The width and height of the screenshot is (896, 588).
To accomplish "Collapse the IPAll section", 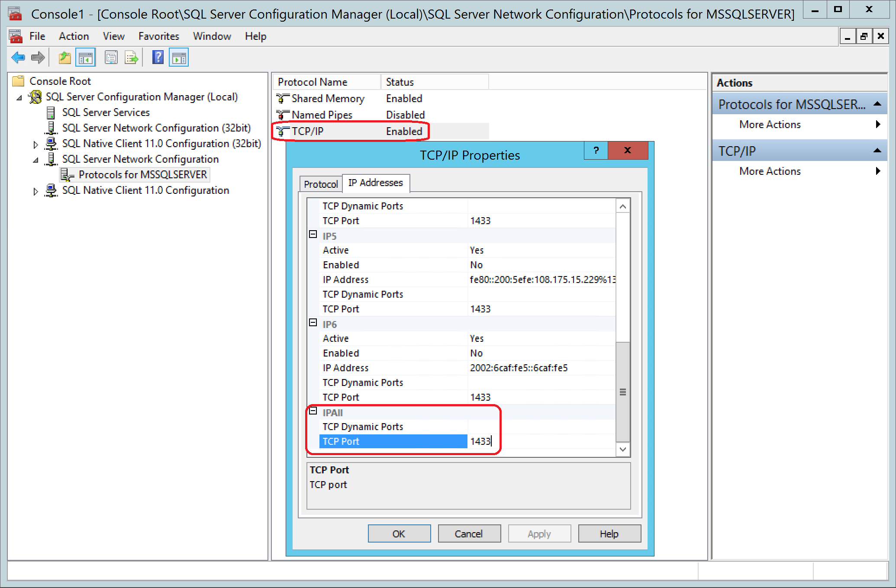I will [x=313, y=412].
